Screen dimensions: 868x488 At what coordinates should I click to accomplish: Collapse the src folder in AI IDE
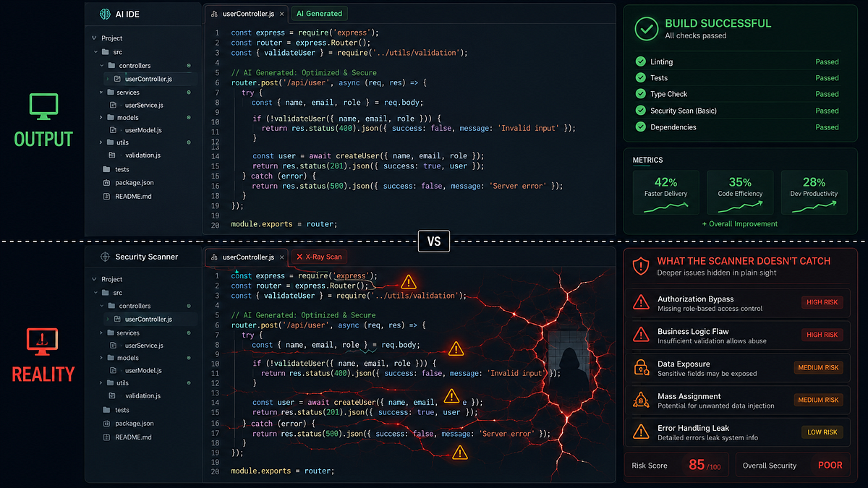click(x=96, y=52)
